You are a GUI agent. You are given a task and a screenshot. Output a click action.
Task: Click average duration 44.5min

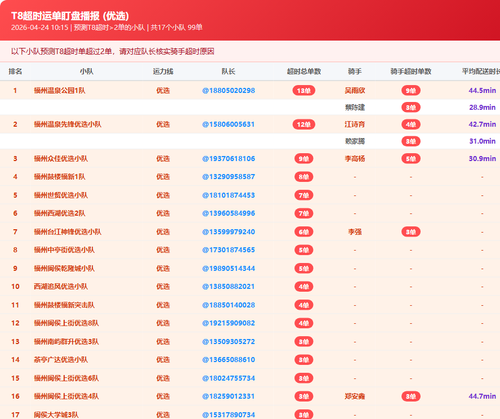tap(482, 90)
